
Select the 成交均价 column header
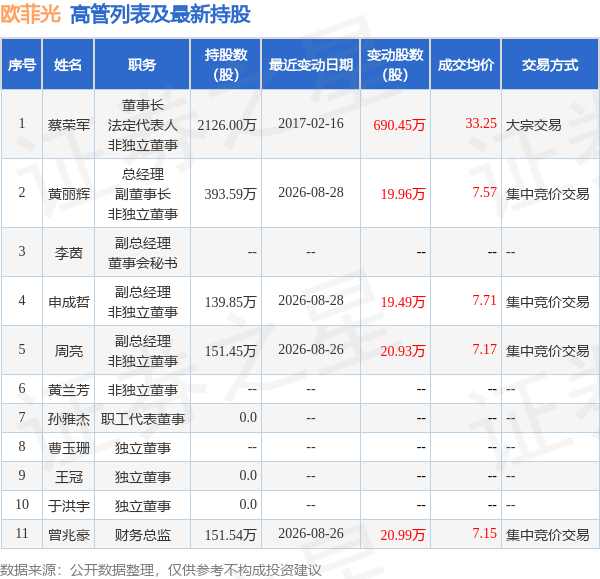point(466,64)
